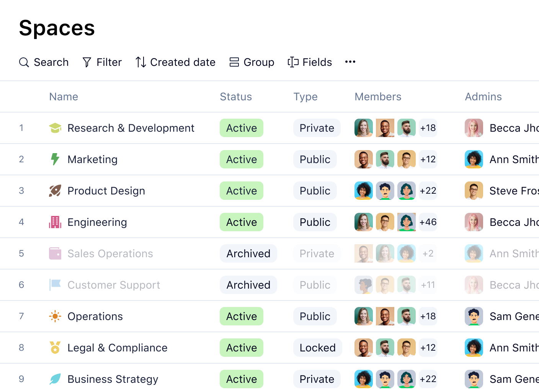This screenshot has height=392, width=539.
Task: Open the Marketing space
Action: pyautogui.click(x=92, y=159)
